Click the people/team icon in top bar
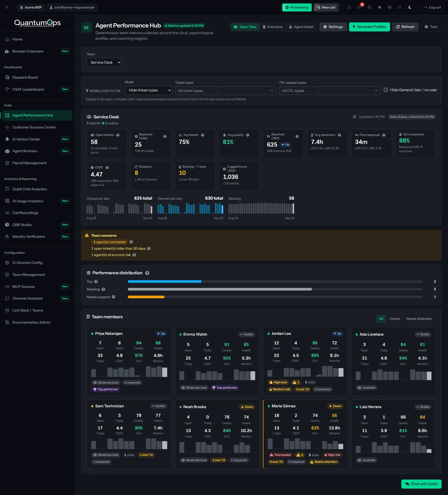 [369, 7]
